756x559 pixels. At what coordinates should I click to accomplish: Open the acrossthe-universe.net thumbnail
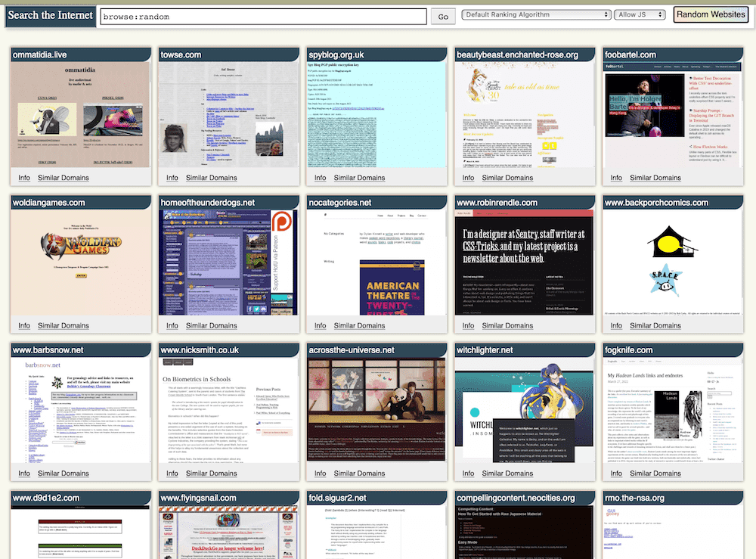[x=376, y=411]
